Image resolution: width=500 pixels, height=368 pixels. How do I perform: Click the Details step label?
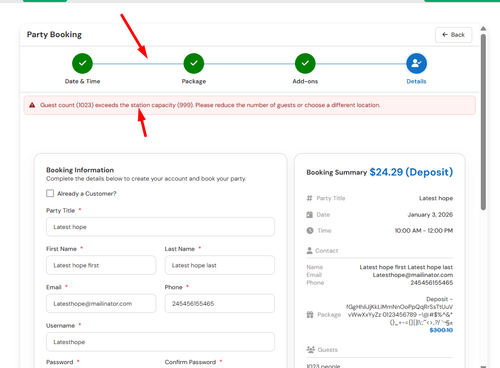[416, 81]
